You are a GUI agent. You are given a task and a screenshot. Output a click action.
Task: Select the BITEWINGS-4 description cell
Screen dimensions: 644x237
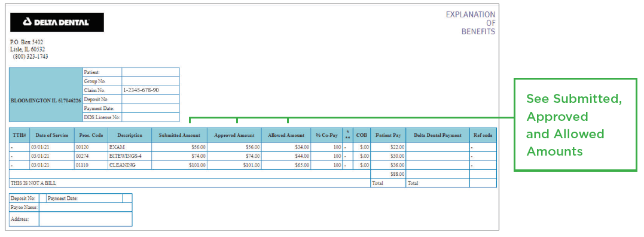[130, 156]
